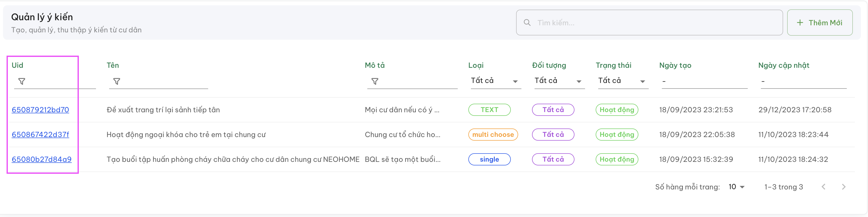Click the Uid column header

[x=17, y=65]
